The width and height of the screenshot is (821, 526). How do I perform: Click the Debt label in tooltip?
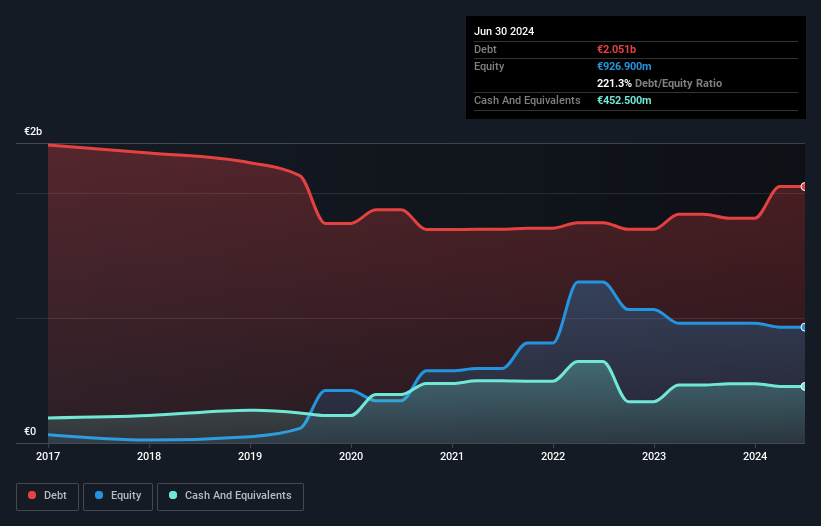click(485, 49)
